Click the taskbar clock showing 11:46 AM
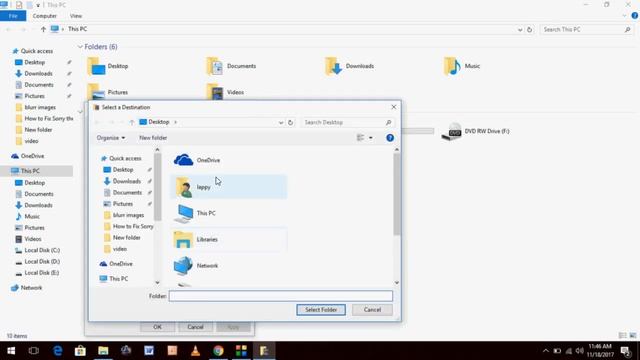The image size is (640, 360). click(600, 351)
